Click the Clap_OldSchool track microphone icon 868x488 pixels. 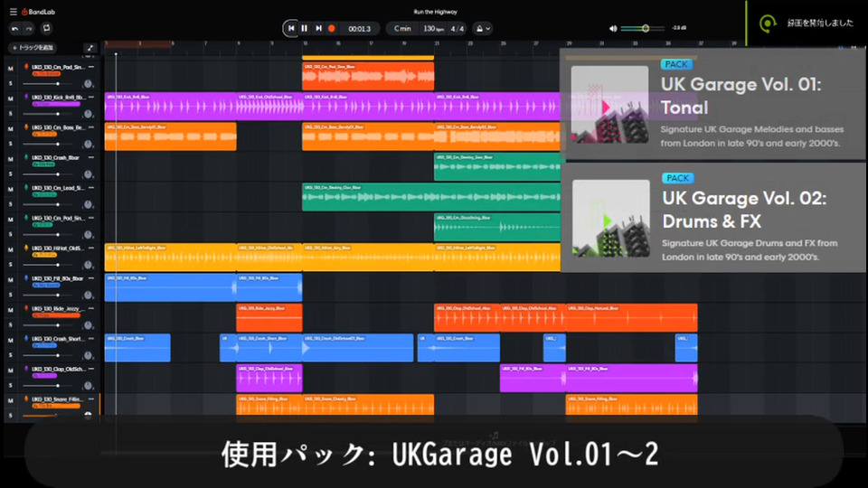(26, 369)
